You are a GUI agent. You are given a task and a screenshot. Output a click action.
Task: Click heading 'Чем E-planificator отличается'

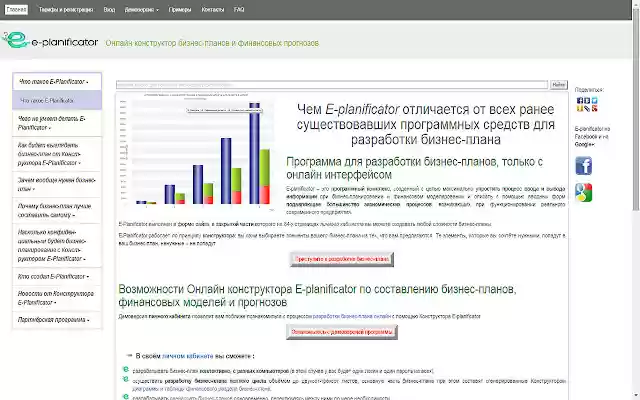click(x=425, y=124)
